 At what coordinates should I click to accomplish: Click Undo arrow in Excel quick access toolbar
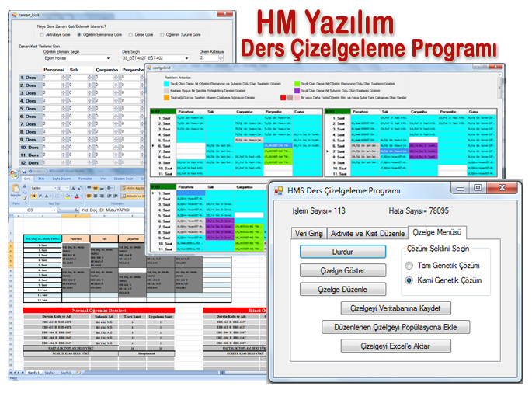30,172
